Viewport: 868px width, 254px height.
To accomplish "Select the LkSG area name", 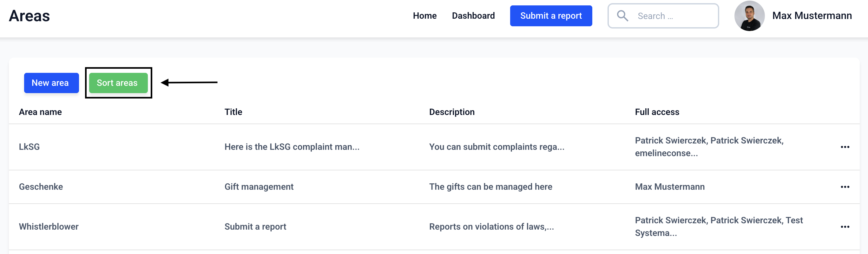I will pos(29,147).
